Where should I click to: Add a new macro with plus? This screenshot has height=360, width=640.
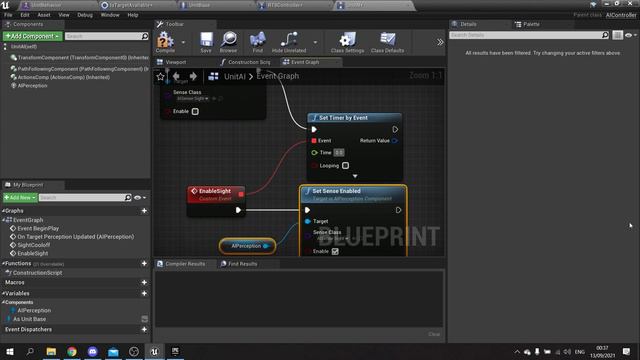click(x=144, y=282)
